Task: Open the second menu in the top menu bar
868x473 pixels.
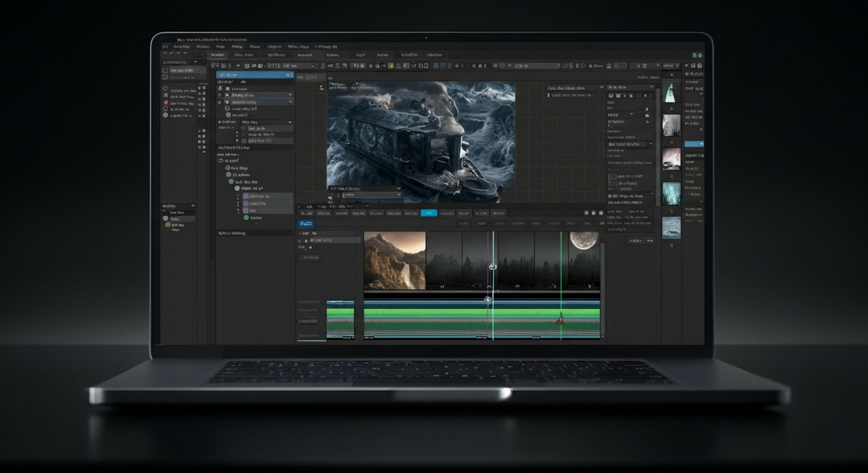Action: pos(181,46)
